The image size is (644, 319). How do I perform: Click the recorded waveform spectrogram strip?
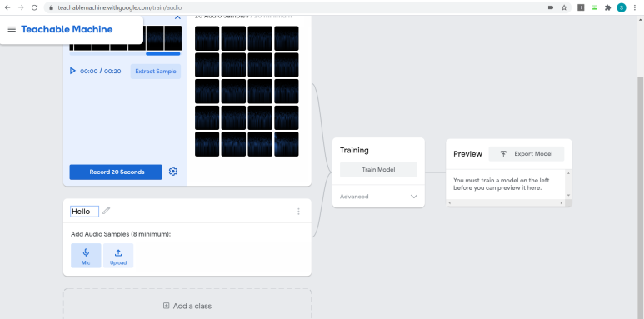click(126, 38)
